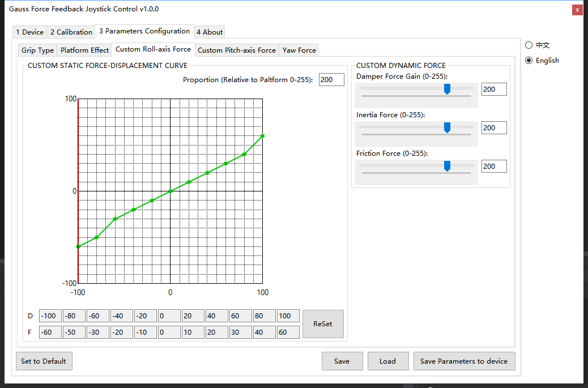588x388 pixels.
Task: Click the F row field showing 20
Action: coord(217,332)
